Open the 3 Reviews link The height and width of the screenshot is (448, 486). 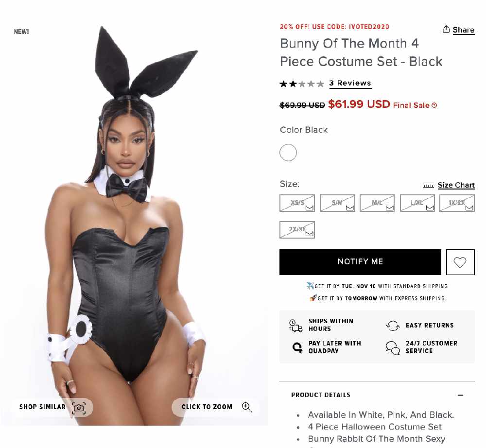350,83
